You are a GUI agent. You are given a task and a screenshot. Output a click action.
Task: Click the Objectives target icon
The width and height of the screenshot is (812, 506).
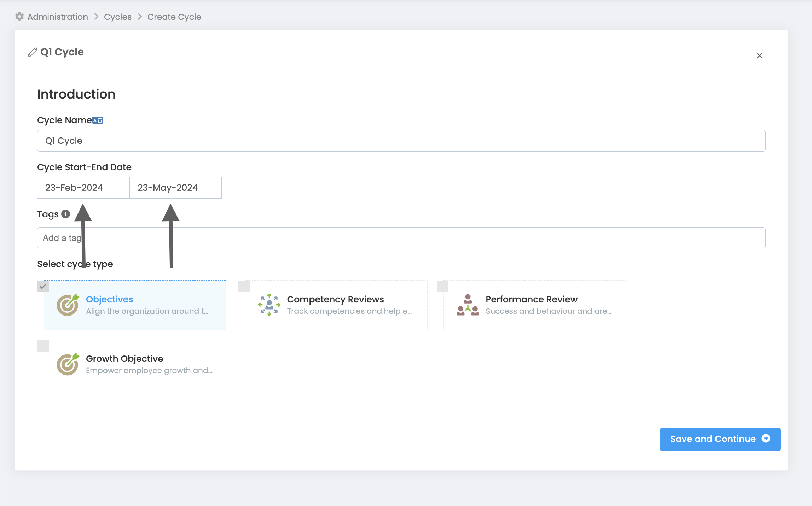click(x=68, y=305)
